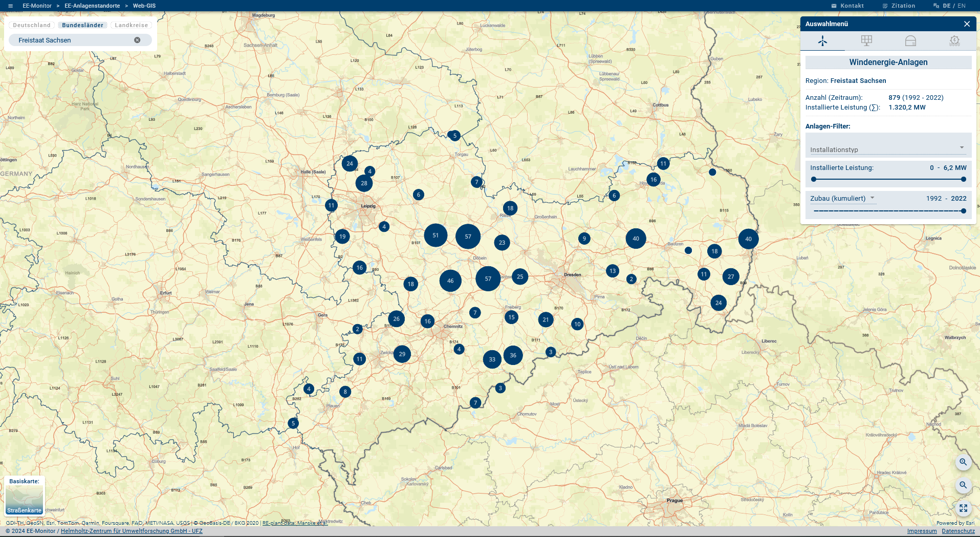This screenshot has width=980, height=537.
Task: Open the Zitation menu item
Action: click(x=899, y=6)
